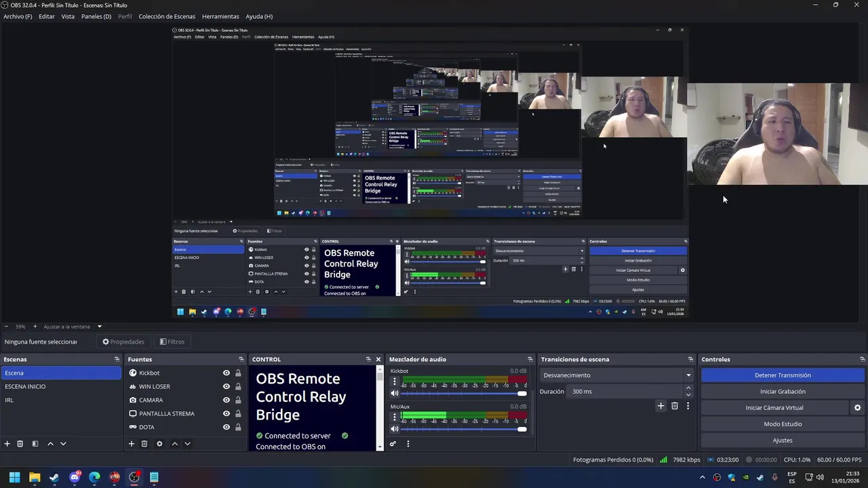Open Colección de Escenas menu
This screenshot has width=868, height=488.
167,16
